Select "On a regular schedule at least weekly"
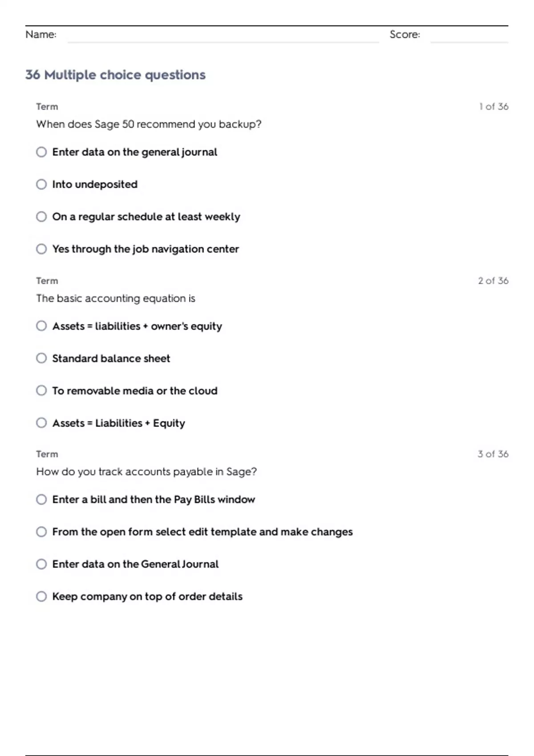The image size is (534, 756). point(41,217)
